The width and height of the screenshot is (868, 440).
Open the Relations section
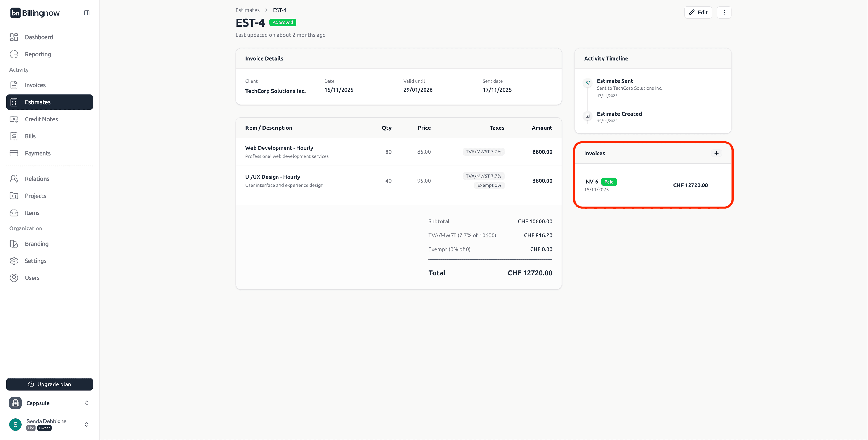click(x=37, y=179)
